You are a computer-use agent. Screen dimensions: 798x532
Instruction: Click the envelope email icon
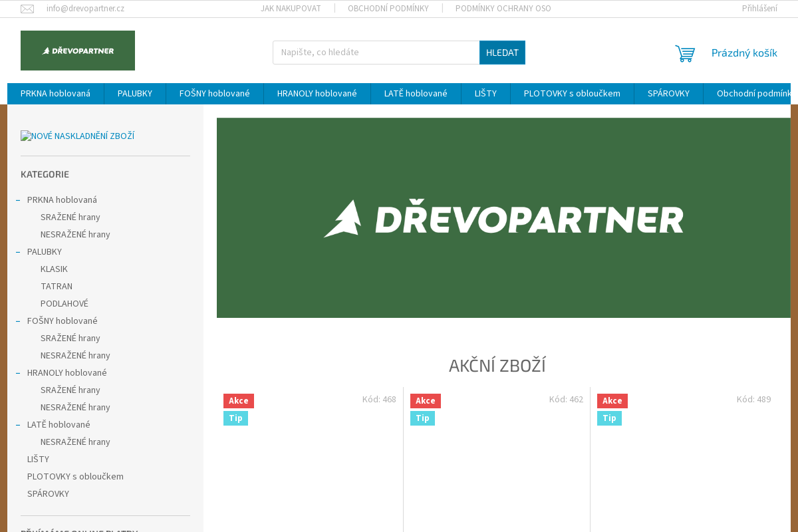tap(27, 9)
